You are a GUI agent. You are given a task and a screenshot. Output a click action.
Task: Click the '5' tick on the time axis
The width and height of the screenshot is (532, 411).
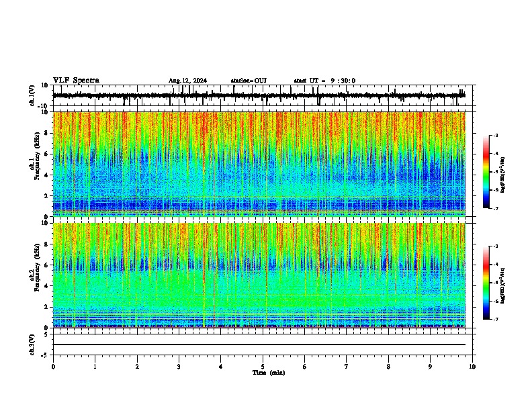(263, 367)
